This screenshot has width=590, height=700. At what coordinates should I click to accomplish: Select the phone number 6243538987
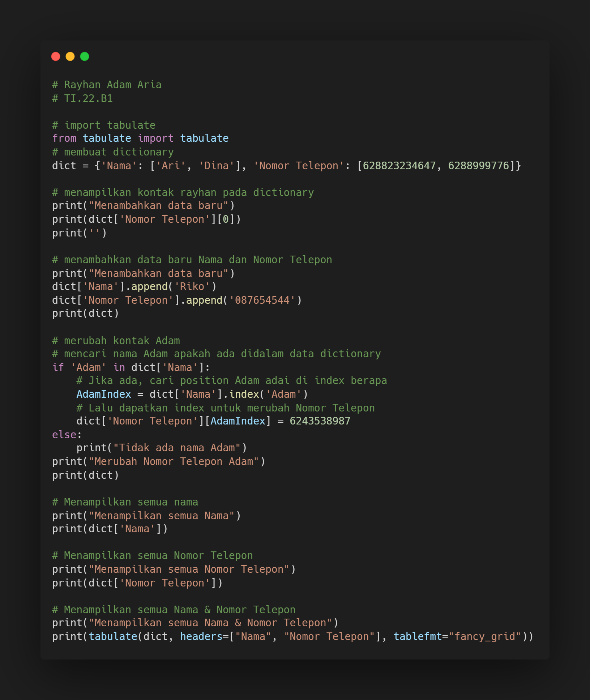point(320,421)
